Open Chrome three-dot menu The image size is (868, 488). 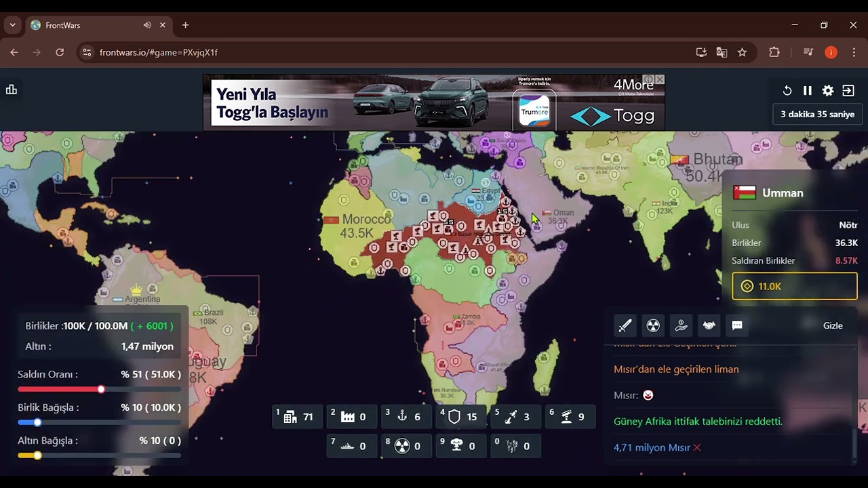tap(854, 52)
